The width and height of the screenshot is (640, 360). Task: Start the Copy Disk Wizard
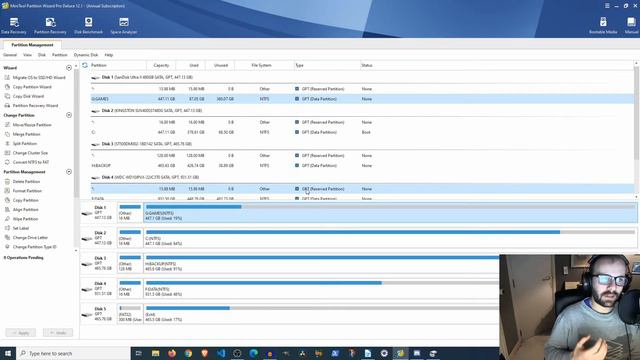(24, 96)
